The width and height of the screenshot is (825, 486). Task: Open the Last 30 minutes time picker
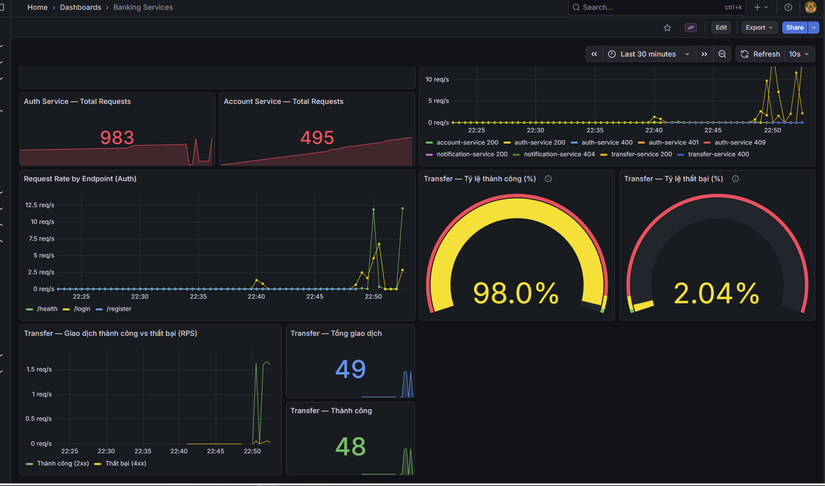click(648, 54)
